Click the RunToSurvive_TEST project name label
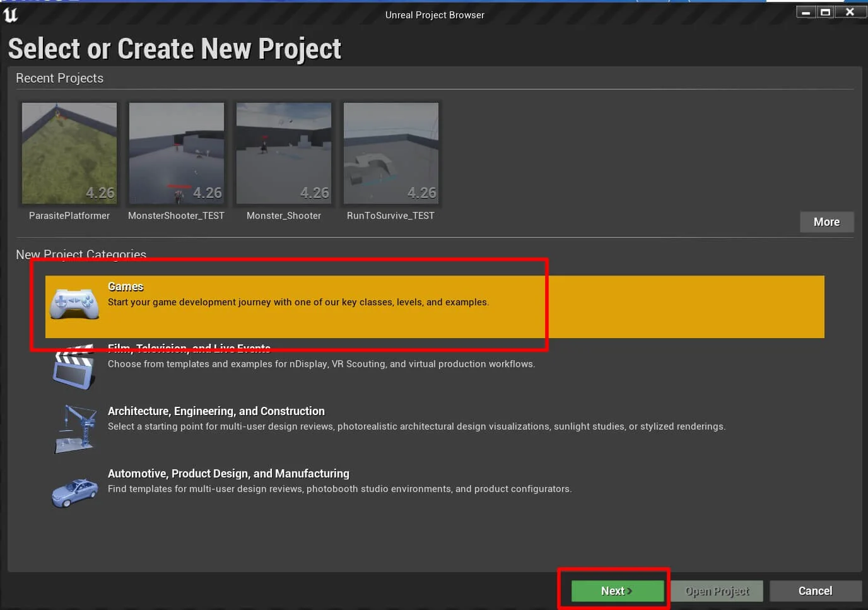The image size is (868, 610). pos(391,216)
